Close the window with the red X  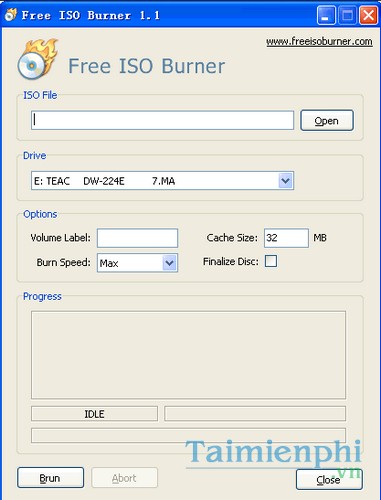coord(368,15)
